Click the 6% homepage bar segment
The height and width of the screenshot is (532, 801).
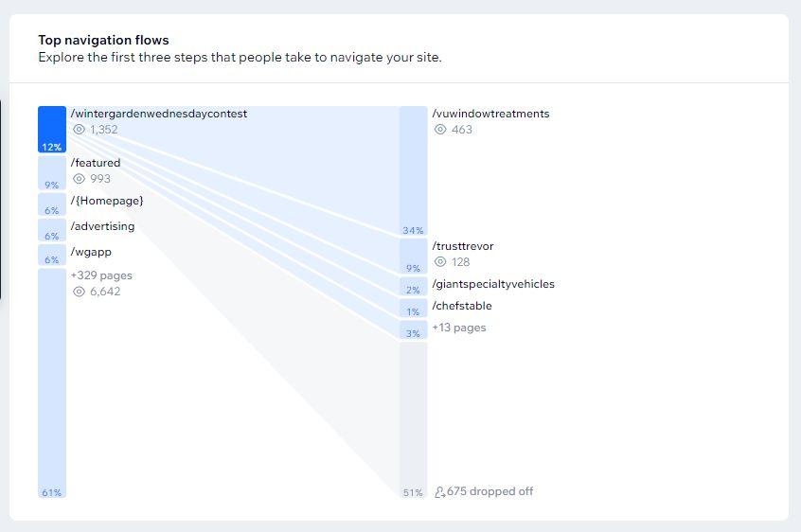[52, 204]
